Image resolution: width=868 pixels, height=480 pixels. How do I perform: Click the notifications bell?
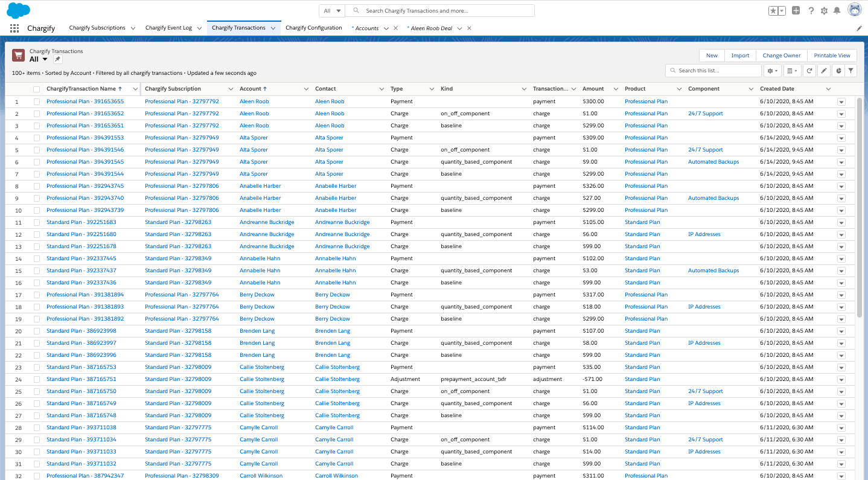837,11
